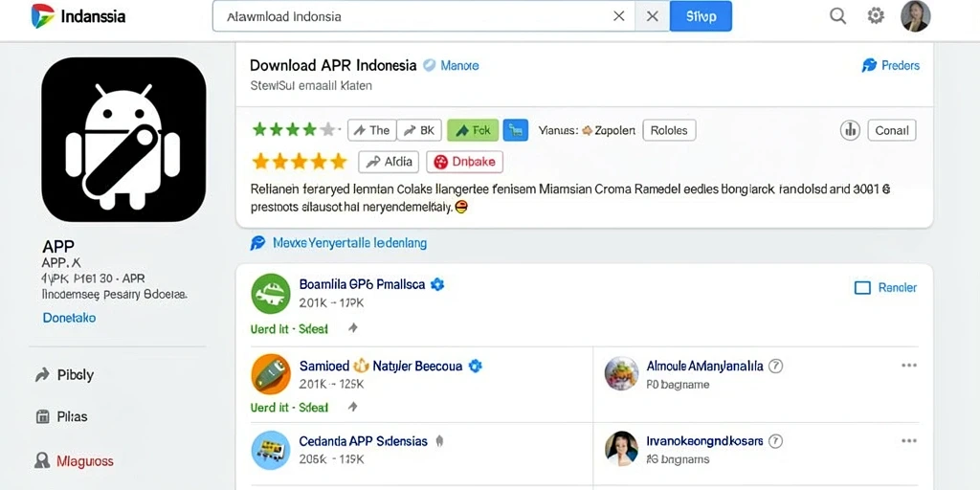
Task: Click verified badge beside Natyler Beecoua
Action: [x=475, y=366]
